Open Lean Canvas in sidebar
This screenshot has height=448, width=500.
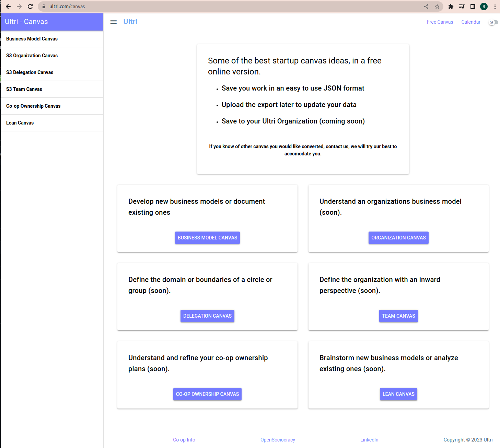pos(52,123)
